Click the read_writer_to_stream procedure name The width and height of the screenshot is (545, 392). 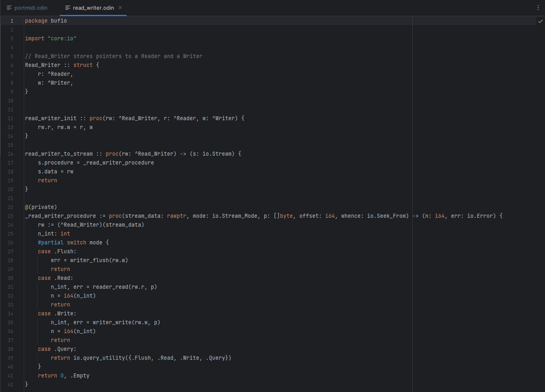(x=58, y=154)
